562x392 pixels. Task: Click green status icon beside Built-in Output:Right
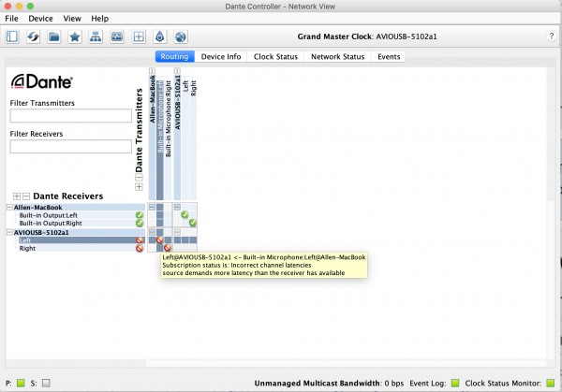point(140,223)
